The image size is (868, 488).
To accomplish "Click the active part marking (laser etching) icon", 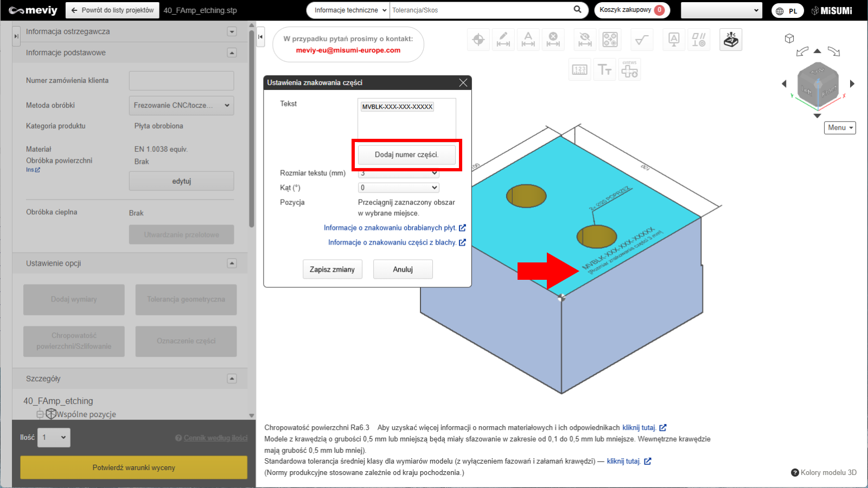I will click(731, 40).
